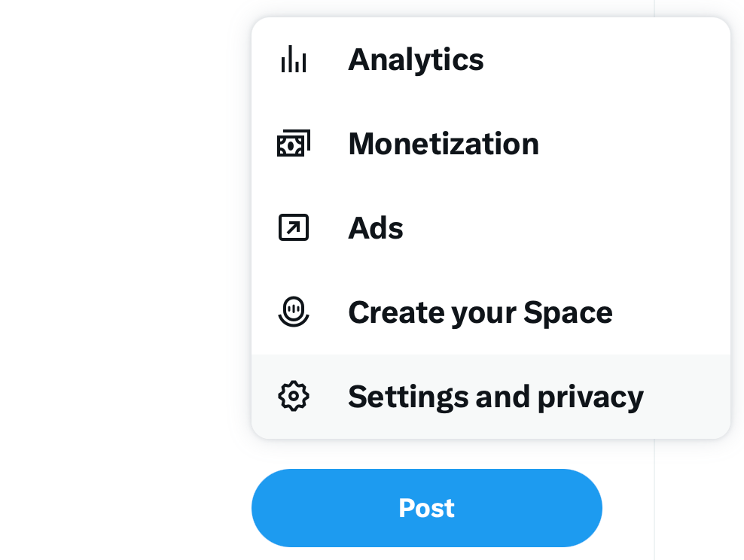Click the Analytics menu entry text
Image resolution: width=744 pixels, height=560 pixels.
(416, 59)
